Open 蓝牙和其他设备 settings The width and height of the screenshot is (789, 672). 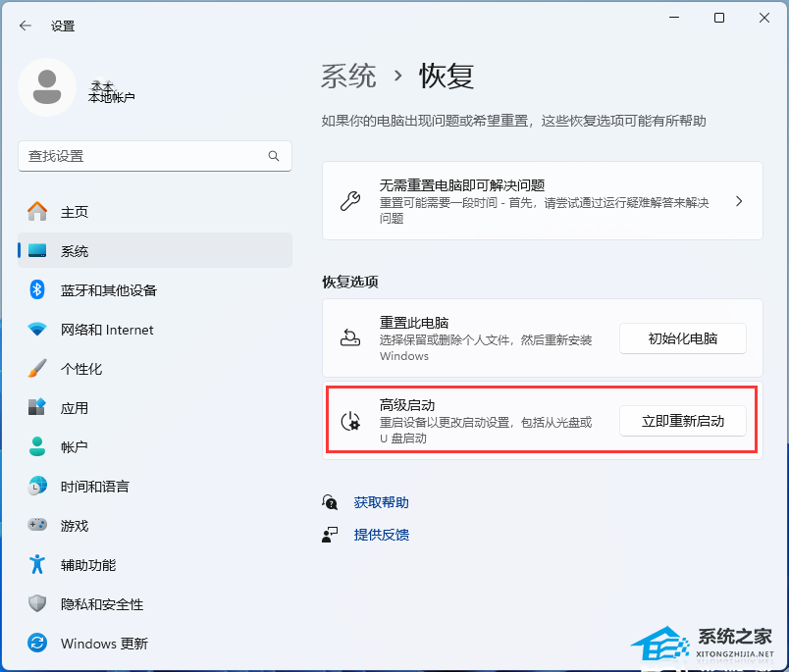click(155, 289)
